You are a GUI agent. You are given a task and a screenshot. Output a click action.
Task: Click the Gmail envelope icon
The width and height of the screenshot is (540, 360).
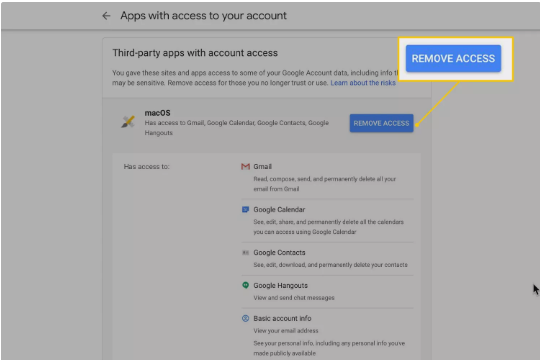coord(245,167)
